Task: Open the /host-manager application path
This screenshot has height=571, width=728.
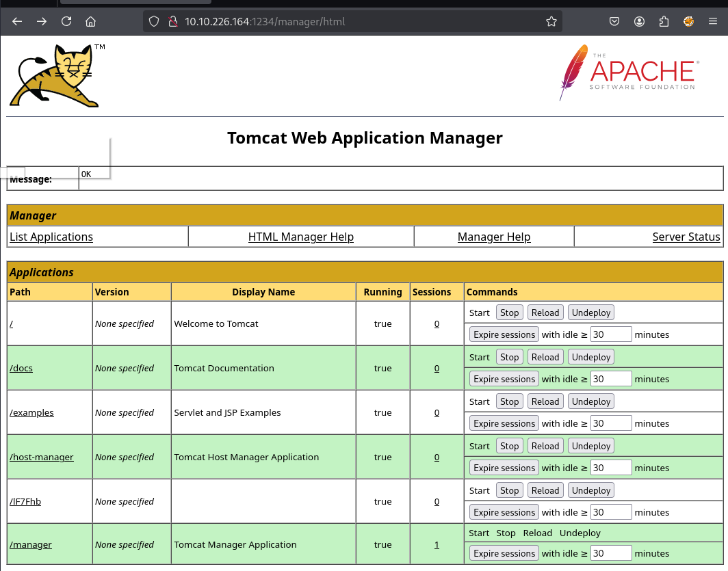Action: [41, 457]
